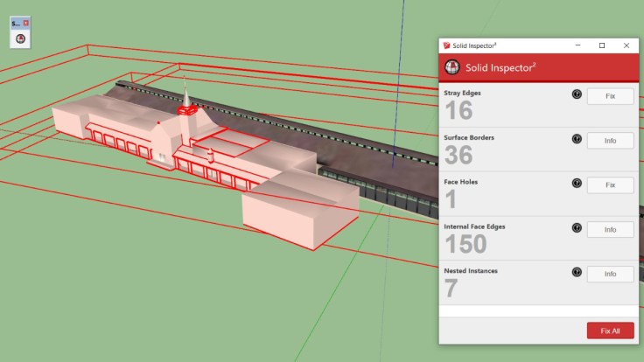
Task: Click the red Fix All button
Action: click(x=610, y=331)
